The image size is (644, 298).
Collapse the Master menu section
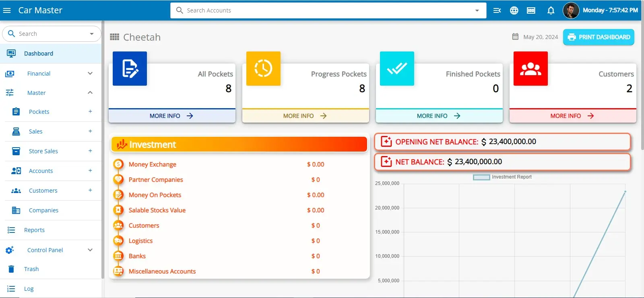click(90, 93)
